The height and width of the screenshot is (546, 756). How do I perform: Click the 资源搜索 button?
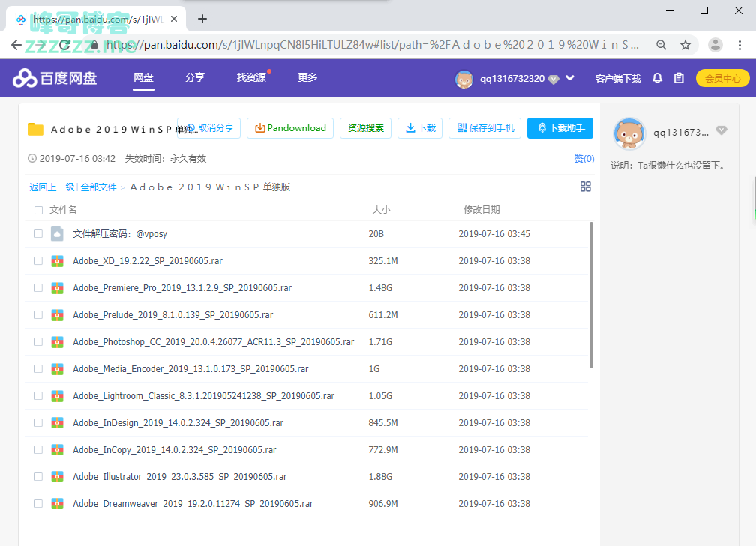365,128
